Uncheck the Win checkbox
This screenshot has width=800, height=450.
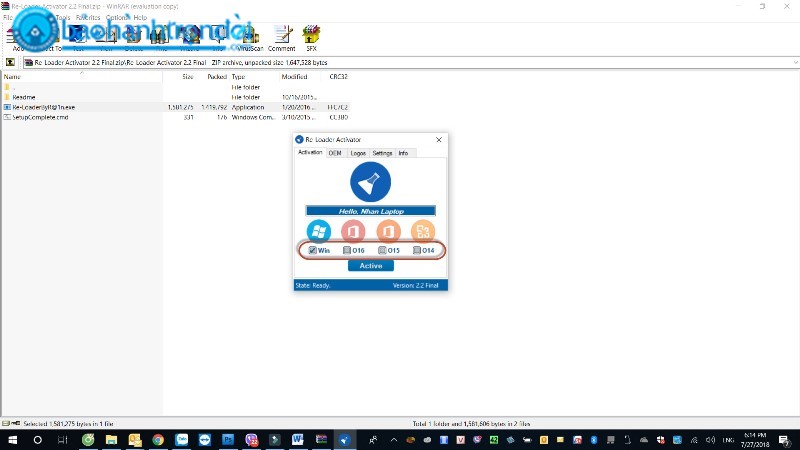(313, 250)
